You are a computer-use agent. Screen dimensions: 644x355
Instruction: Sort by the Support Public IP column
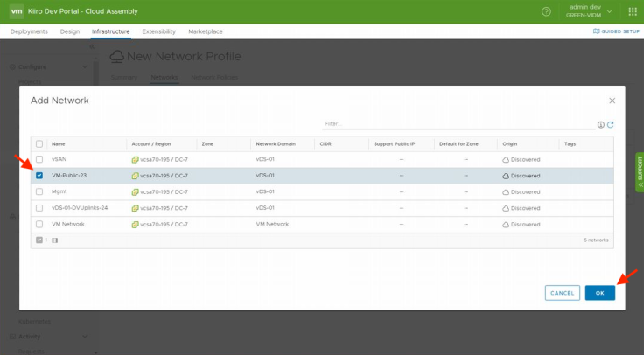click(x=395, y=144)
